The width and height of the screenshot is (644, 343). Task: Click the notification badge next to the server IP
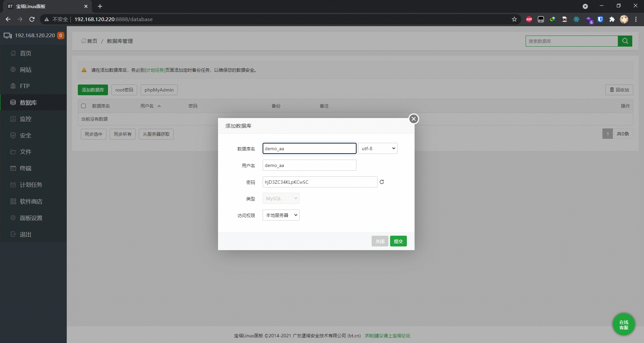point(61,36)
